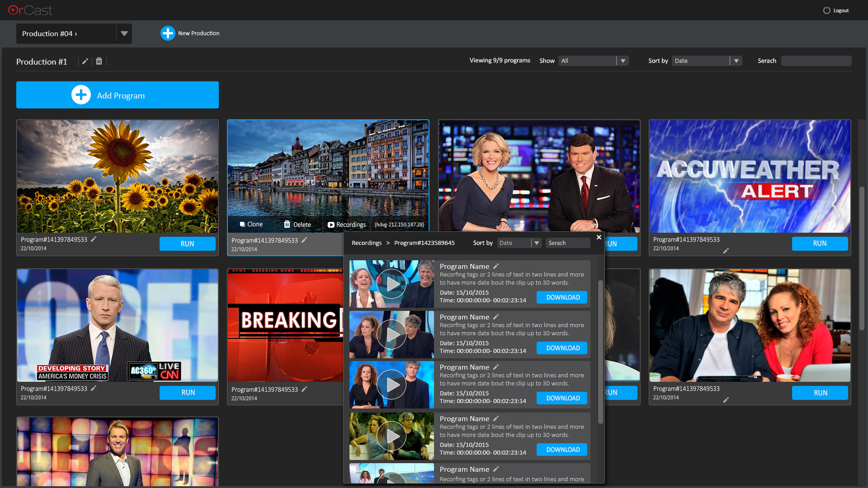Image resolution: width=868 pixels, height=488 pixels.
Task: Download the second recording
Action: tap(562, 348)
